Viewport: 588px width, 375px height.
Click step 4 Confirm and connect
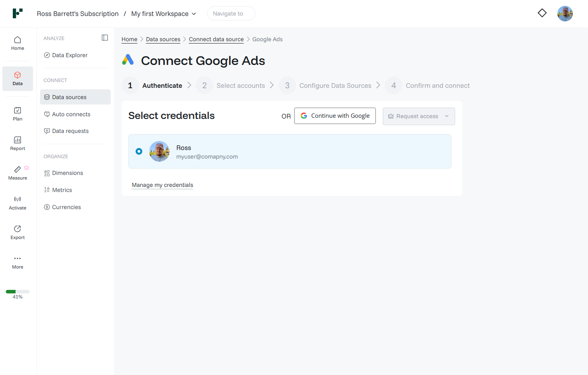[427, 85]
